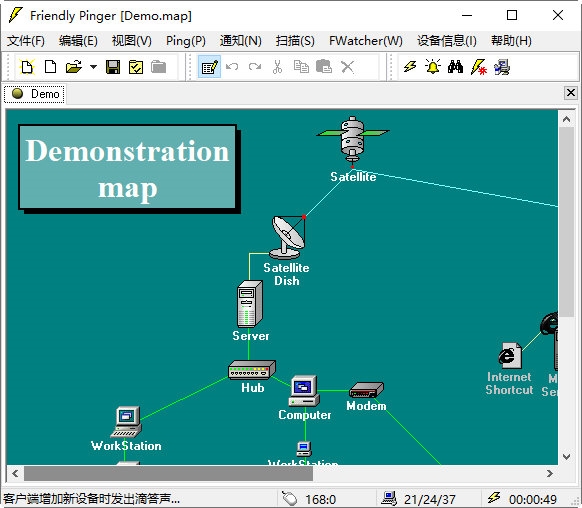
Task: Open the FWatcher(W) menu
Action: (x=366, y=40)
